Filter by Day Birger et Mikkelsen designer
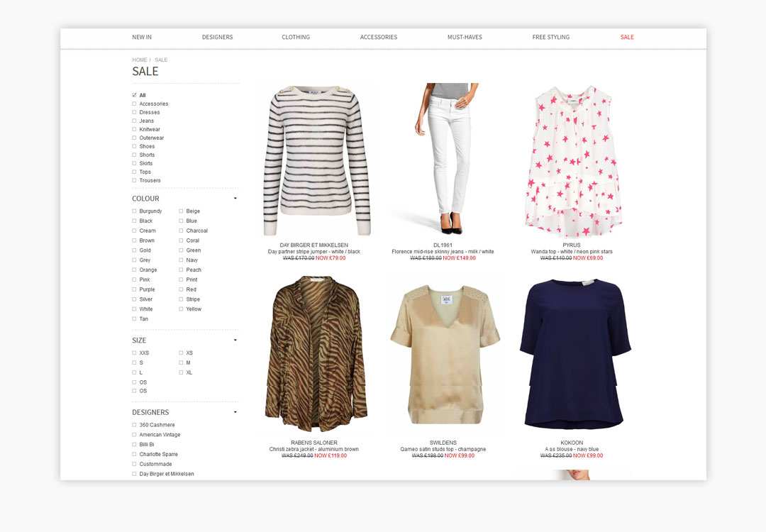766x532 pixels. [x=134, y=474]
